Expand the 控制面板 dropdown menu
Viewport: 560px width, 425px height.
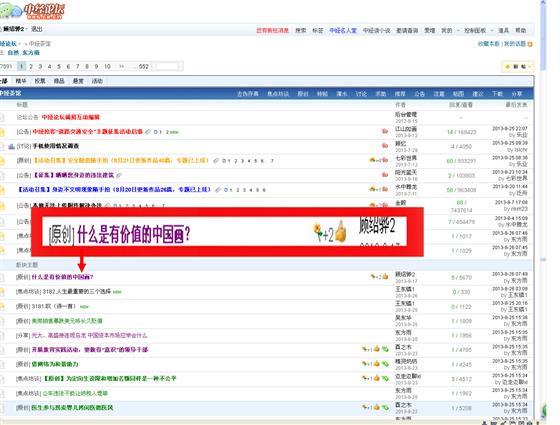[x=491, y=31]
